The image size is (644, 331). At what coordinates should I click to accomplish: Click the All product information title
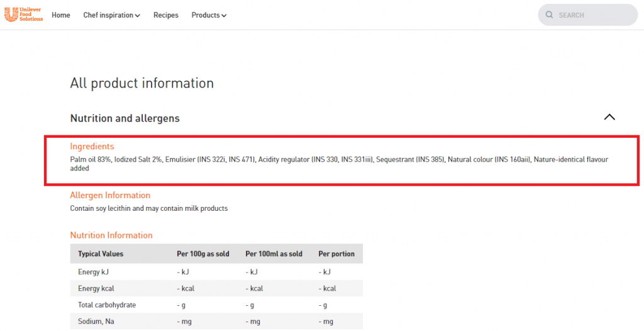(142, 83)
